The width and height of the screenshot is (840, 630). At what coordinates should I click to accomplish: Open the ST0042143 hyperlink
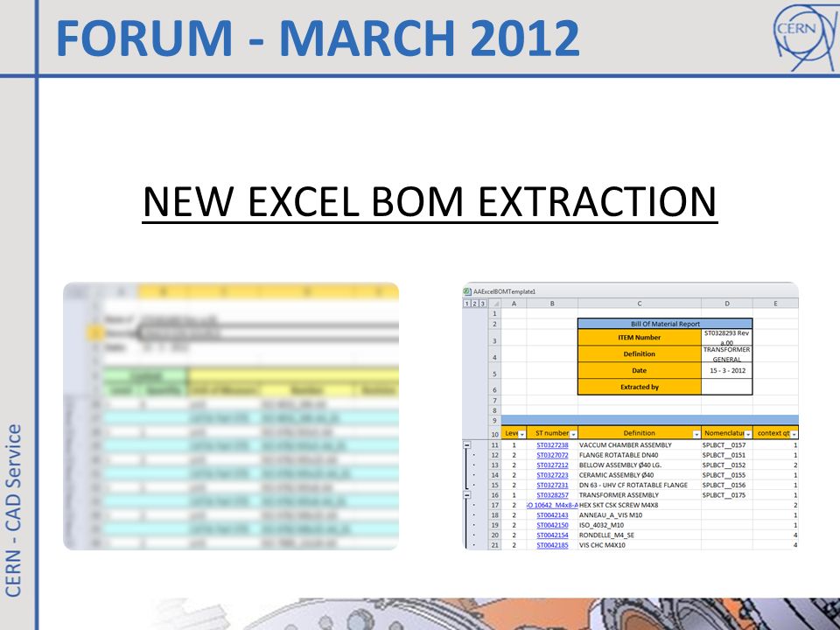point(552,515)
